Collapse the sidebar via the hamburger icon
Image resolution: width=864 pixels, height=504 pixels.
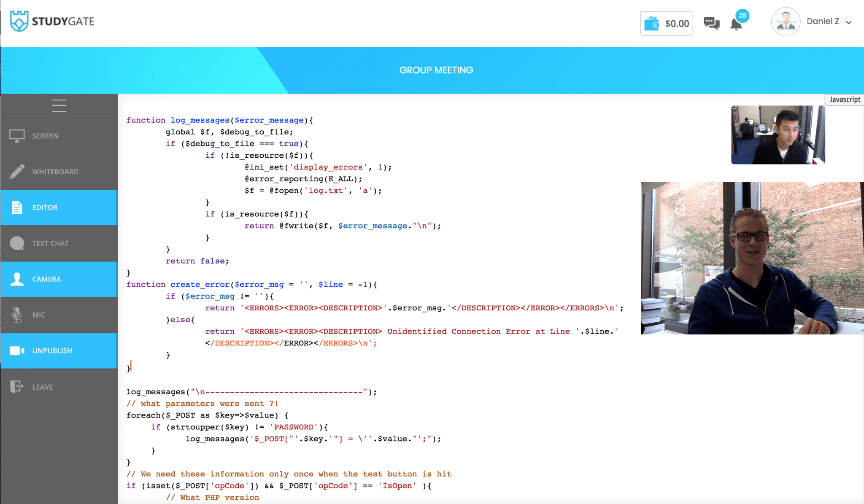pos(59,105)
